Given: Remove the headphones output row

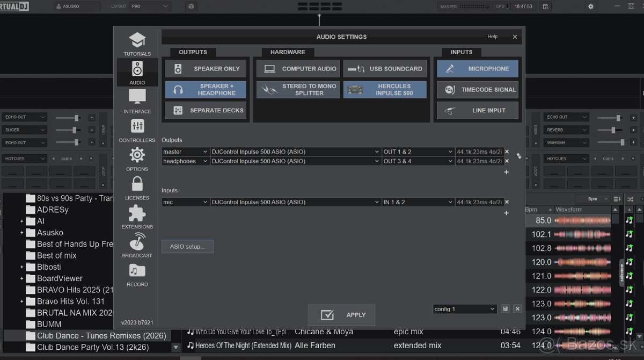Looking at the screenshot, I should 507,161.
